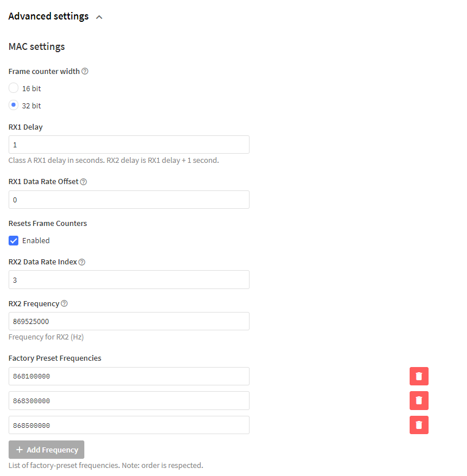Image resolution: width=467 pixels, height=476 pixels.
Task: Edit the 868500000 preset frequency field
Action: pyautogui.click(x=129, y=425)
